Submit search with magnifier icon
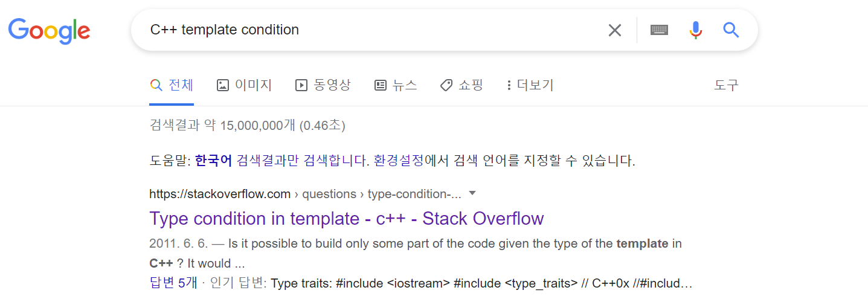This screenshot has width=868, height=296. (x=731, y=30)
